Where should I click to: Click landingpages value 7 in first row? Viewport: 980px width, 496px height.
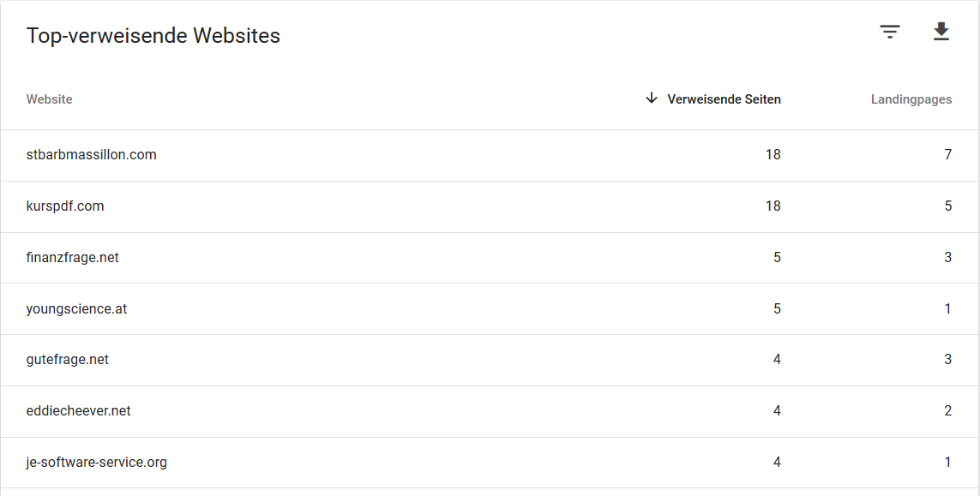click(948, 155)
